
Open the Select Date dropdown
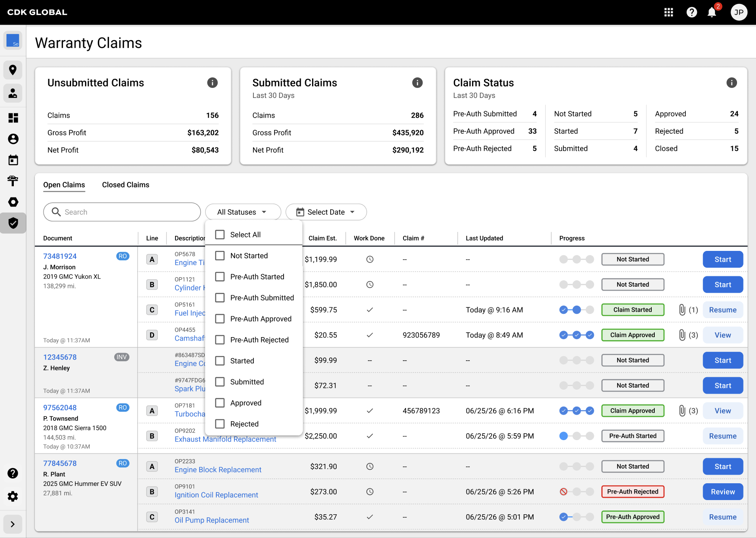tap(326, 212)
